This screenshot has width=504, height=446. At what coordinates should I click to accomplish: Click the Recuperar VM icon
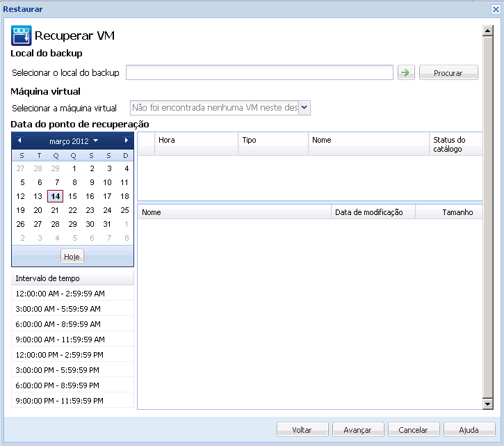pyautogui.click(x=22, y=36)
